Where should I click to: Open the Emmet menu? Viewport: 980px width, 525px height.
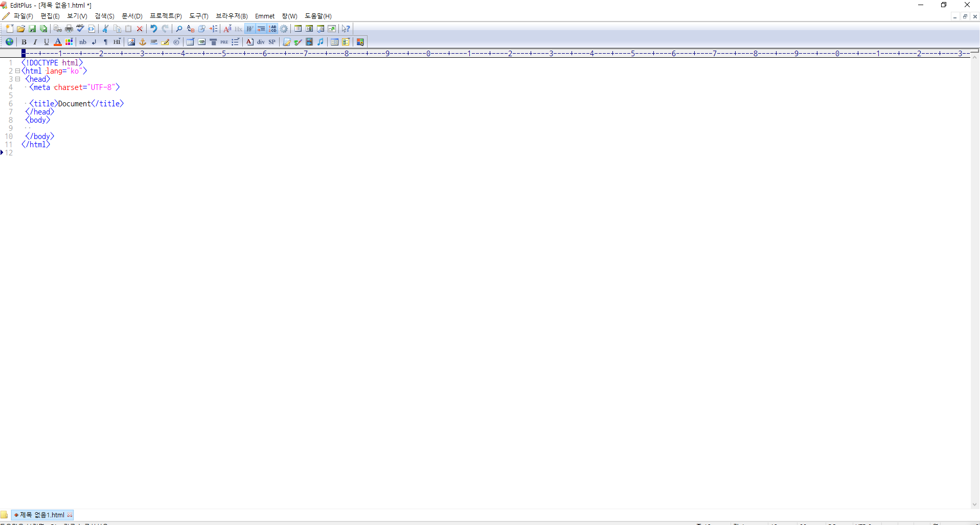[265, 16]
